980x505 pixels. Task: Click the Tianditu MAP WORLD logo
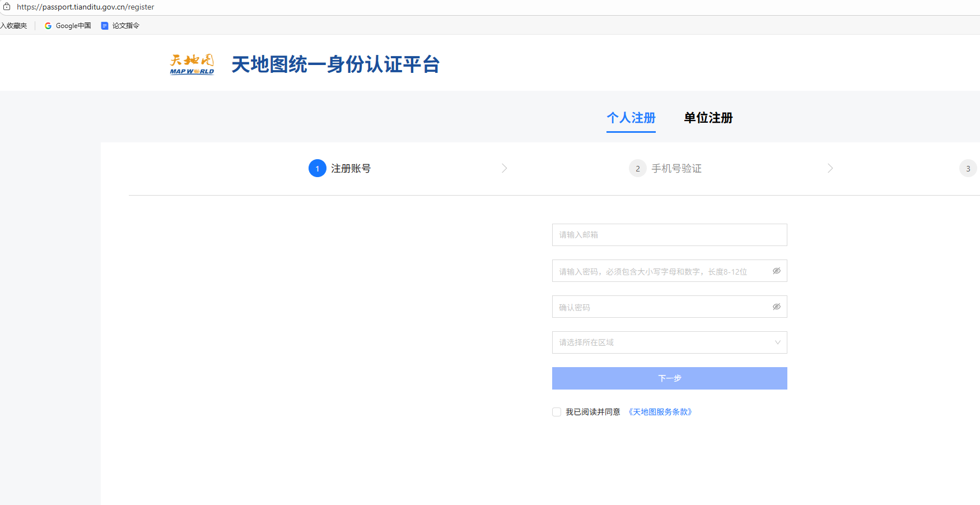pos(192,64)
